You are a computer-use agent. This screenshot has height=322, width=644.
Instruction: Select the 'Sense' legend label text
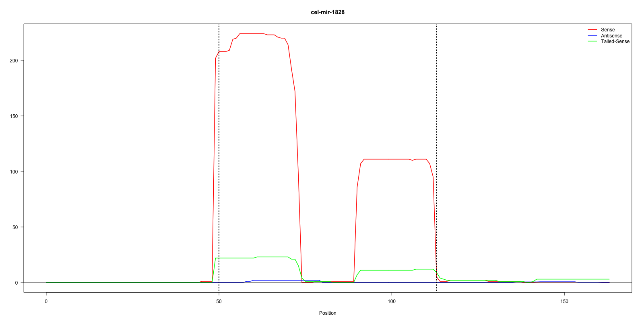607,30
